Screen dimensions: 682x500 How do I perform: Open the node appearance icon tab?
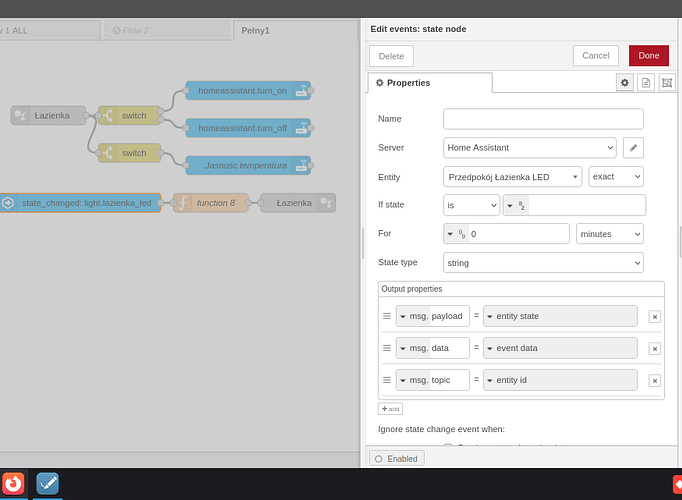tap(667, 83)
